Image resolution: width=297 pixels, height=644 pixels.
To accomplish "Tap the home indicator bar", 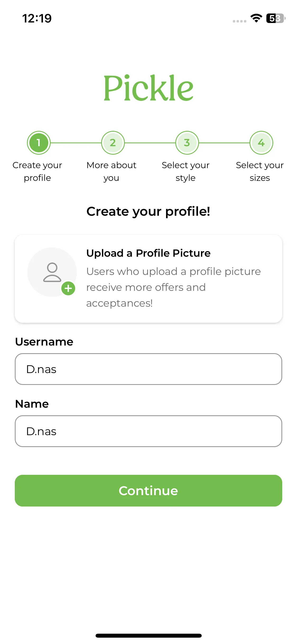I will [148, 636].
